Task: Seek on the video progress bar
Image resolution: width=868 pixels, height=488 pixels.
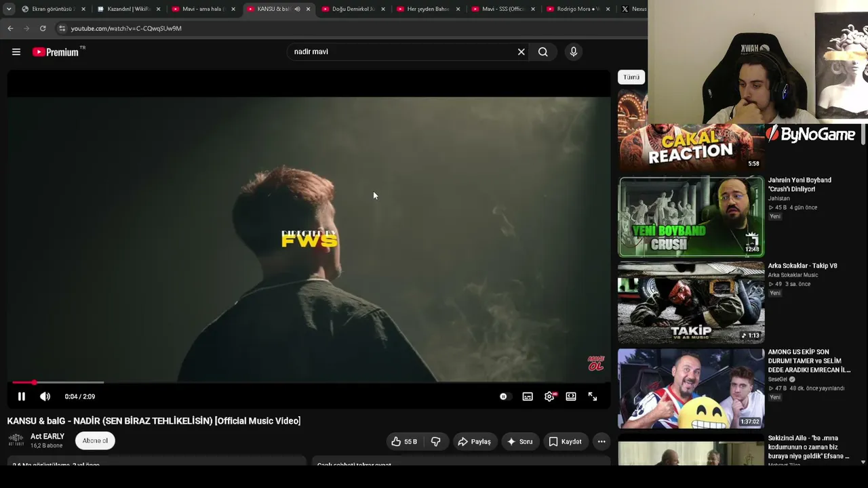Action: point(309,383)
